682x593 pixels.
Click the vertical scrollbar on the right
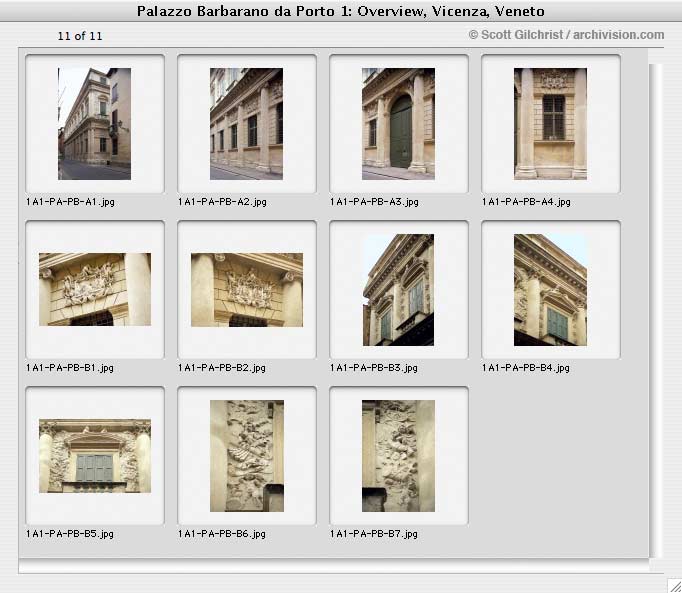[x=655, y=311]
